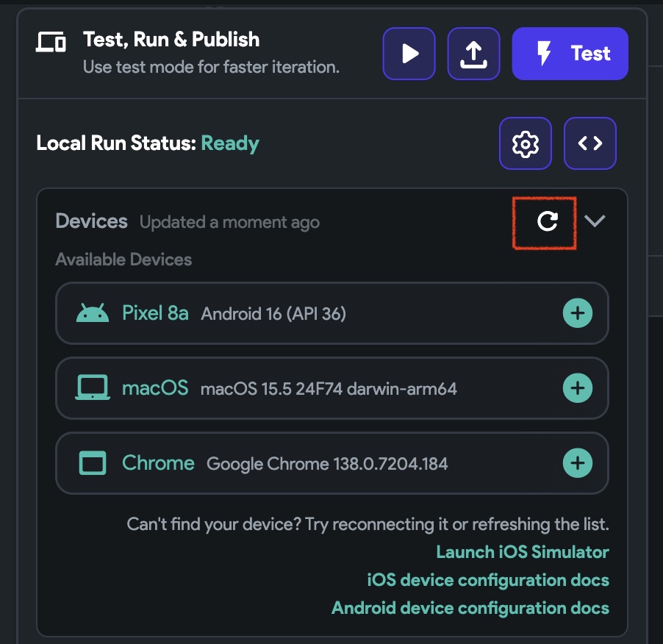Collapse the Devices section chevron
Screen dimensions: 663x644
tap(595, 221)
